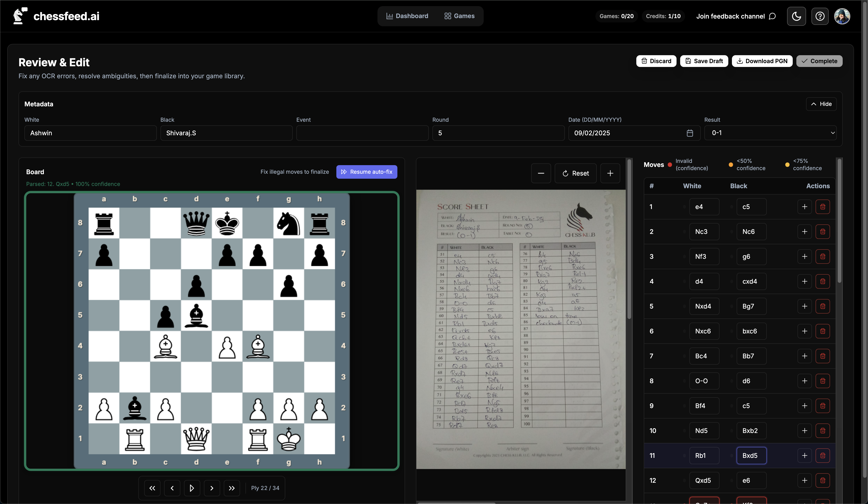Zoom out scoresheet with minus icon
The width and height of the screenshot is (868, 504).
pos(541,173)
